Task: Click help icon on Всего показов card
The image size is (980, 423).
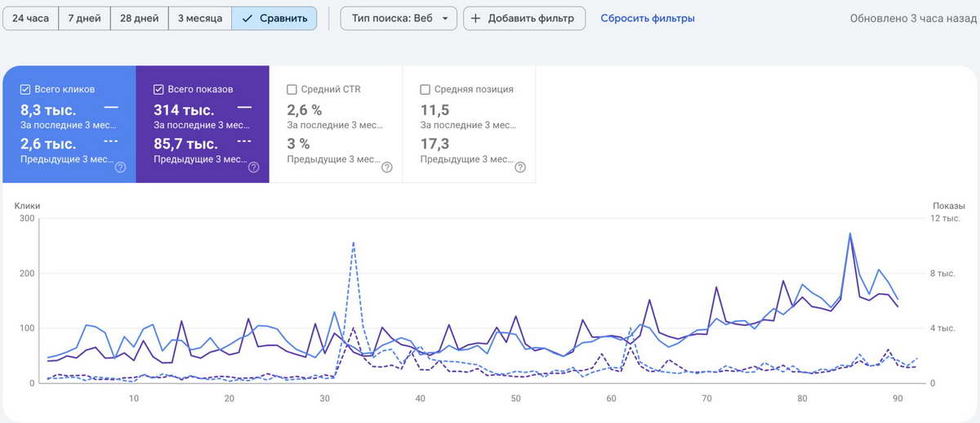Action: point(253,167)
